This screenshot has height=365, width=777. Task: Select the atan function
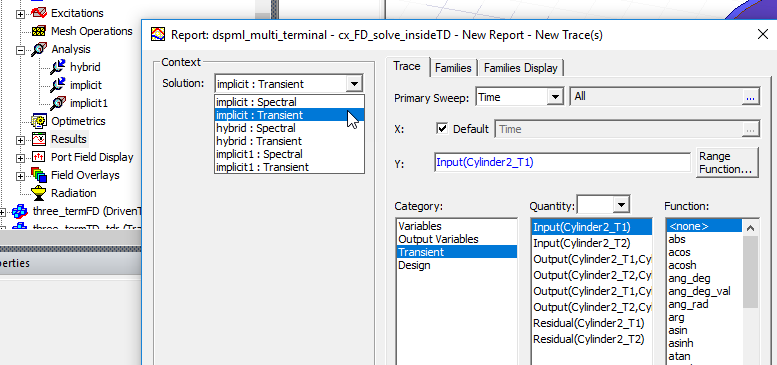click(x=705, y=356)
